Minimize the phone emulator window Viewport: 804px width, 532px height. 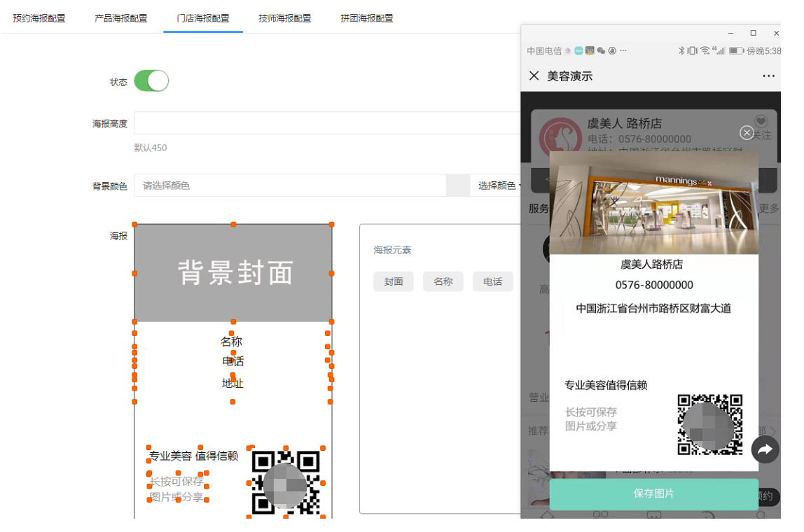coord(730,33)
